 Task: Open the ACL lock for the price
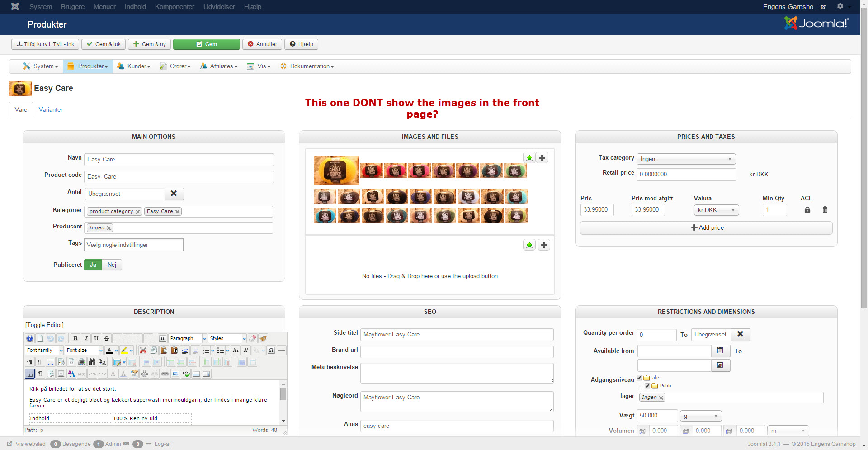click(x=807, y=210)
